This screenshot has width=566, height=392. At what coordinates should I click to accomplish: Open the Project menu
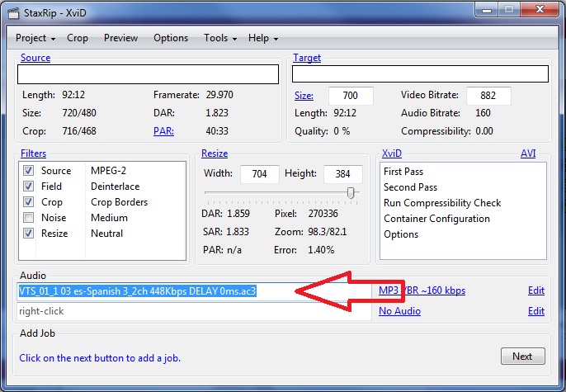coord(35,38)
